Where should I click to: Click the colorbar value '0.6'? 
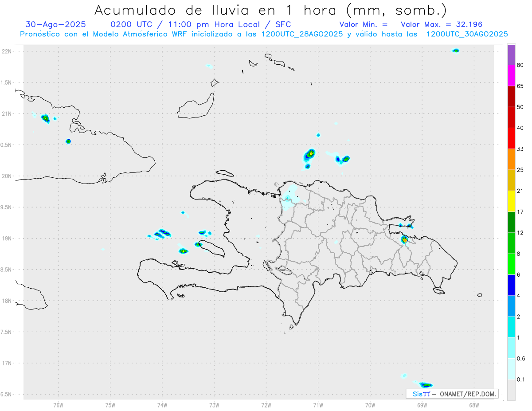[521, 359]
